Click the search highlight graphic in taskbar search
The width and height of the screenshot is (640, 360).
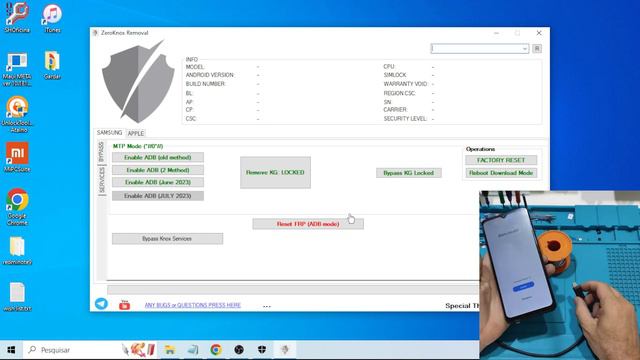click(x=138, y=350)
